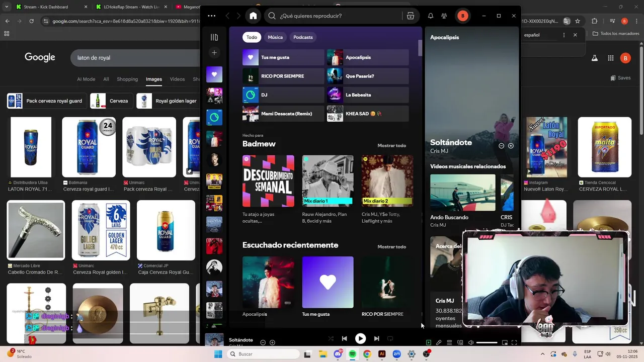Open the 'Que Pasaría?' shortcut tile
Viewport: 644px width, 362px height.
tap(368, 76)
